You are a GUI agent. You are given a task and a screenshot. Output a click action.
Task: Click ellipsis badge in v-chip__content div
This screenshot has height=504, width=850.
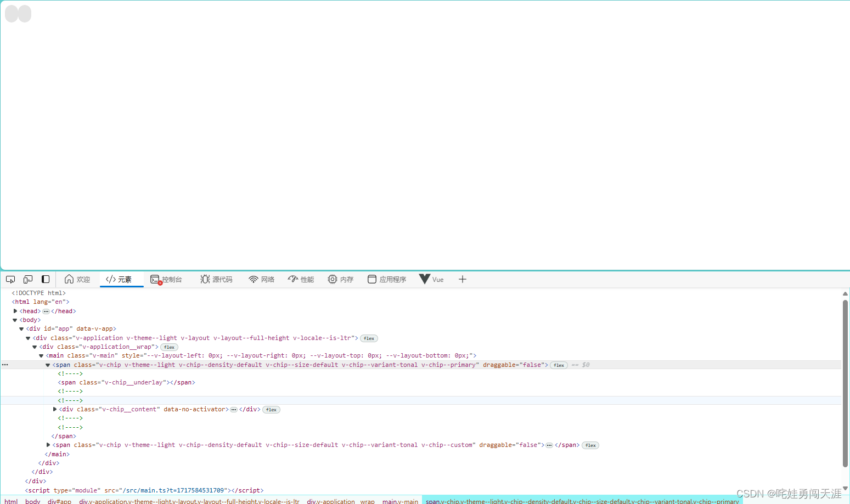[234, 410]
